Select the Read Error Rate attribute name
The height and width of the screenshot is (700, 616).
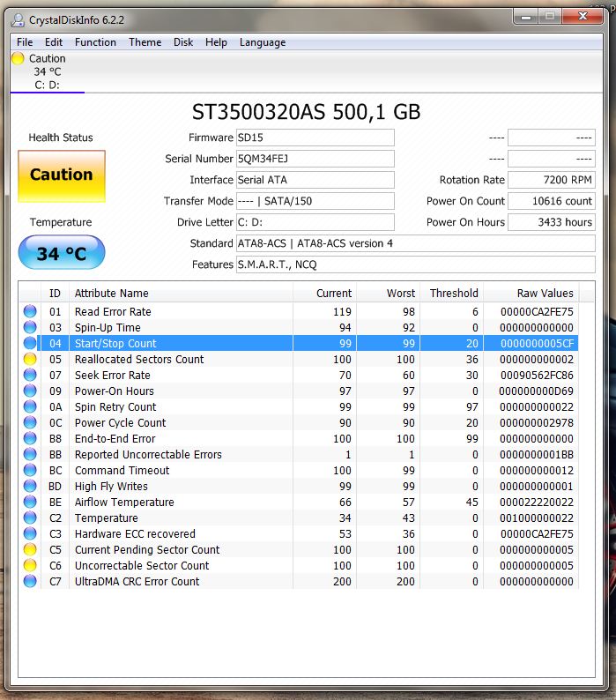click(113, 311)
